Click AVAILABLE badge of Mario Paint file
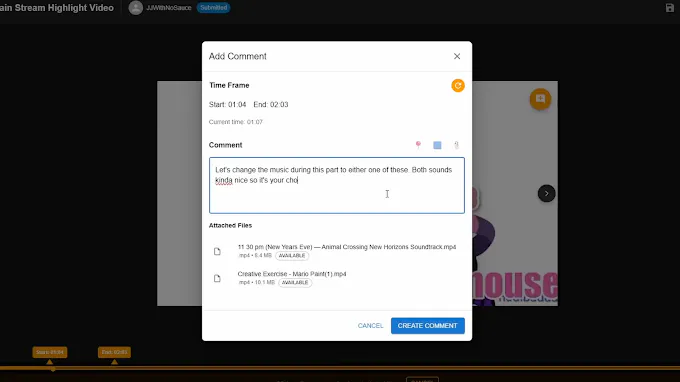 pyautogui.click(x=295, y=283)
